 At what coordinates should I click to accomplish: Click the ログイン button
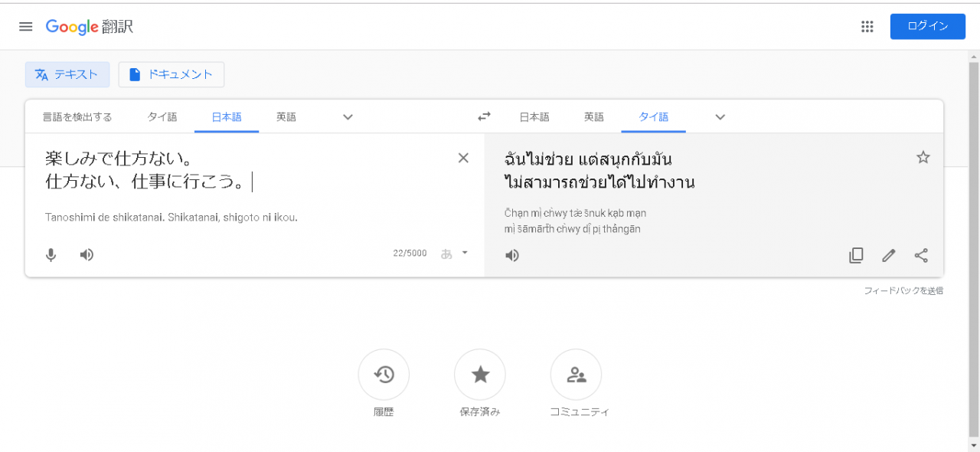tap(928, 26)
